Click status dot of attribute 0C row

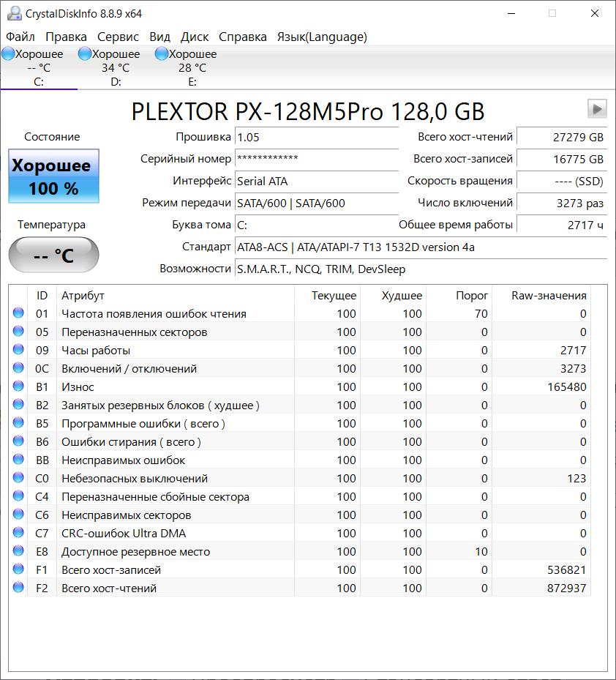point(18,367)
